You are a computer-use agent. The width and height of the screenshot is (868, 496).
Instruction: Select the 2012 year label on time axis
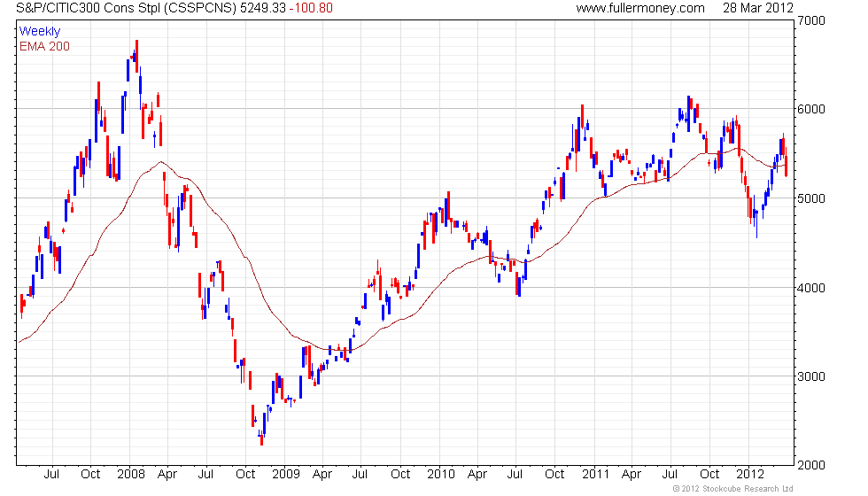click(750, 475)
